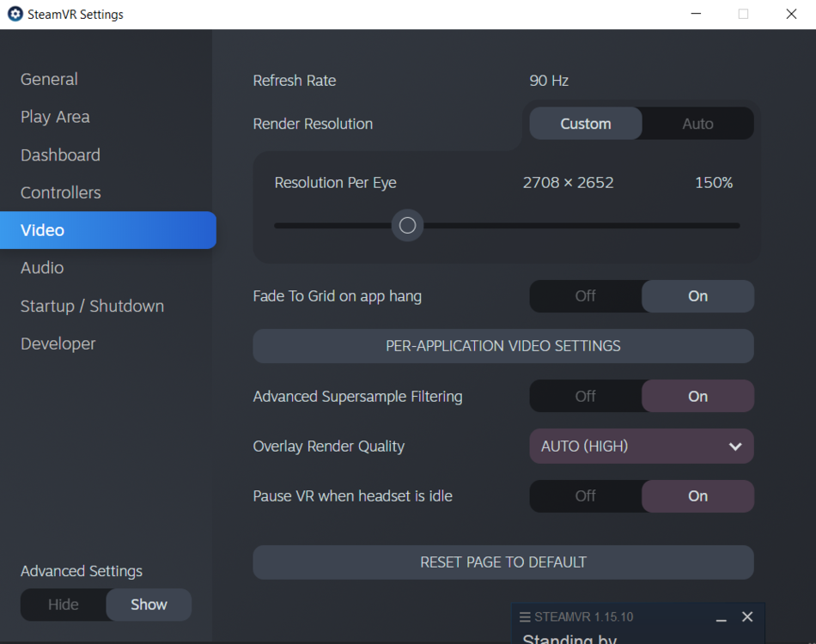Turn off Pause VR when headset is idle
This screenshot has width=816, height=644.
coord(585,495)
